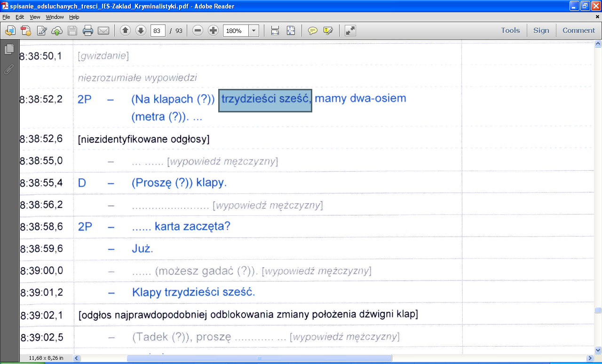Image resolution: width=602 pixels, height=364 pixels.
Task: Click 'niezrozumiałe wypowiedzi' text
Action: tap(137, 78)
